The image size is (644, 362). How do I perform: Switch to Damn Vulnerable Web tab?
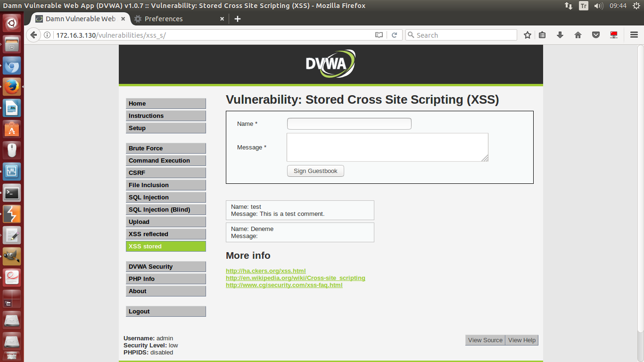point(80,19)
